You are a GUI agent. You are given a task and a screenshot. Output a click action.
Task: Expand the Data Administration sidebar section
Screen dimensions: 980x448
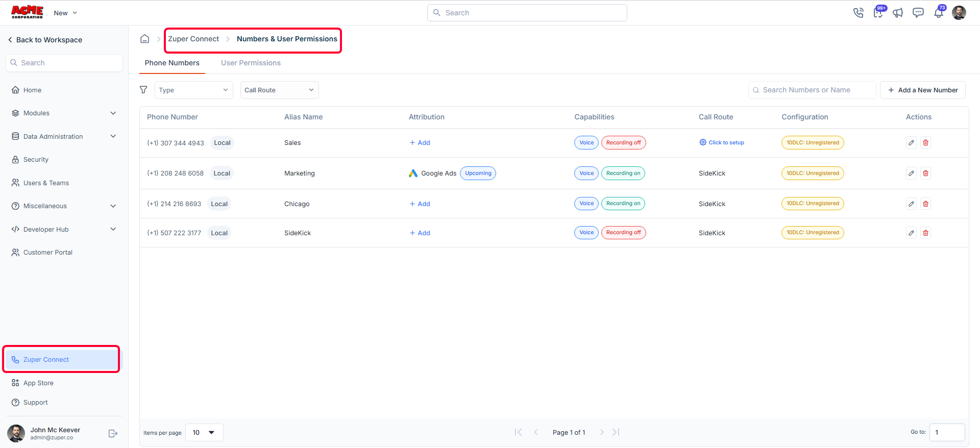point(64,136)
